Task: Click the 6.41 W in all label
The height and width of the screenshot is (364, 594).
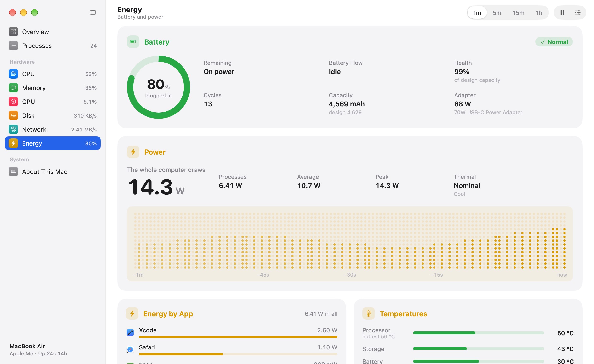Action: click(321, 314)
